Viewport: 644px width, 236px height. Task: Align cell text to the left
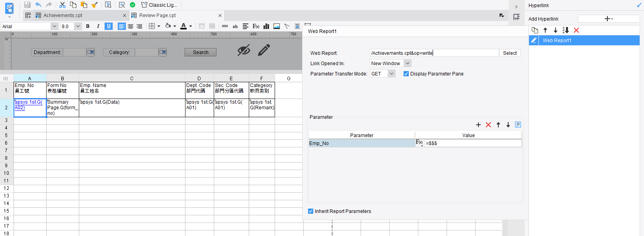pos(122,26)
